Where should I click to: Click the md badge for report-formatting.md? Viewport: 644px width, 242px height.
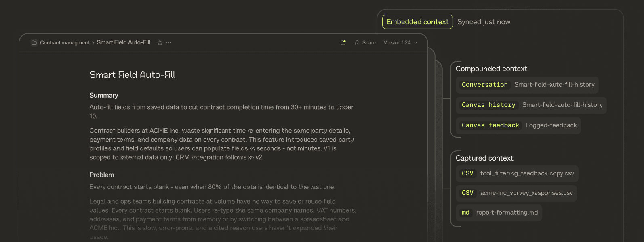pos(465,213)
